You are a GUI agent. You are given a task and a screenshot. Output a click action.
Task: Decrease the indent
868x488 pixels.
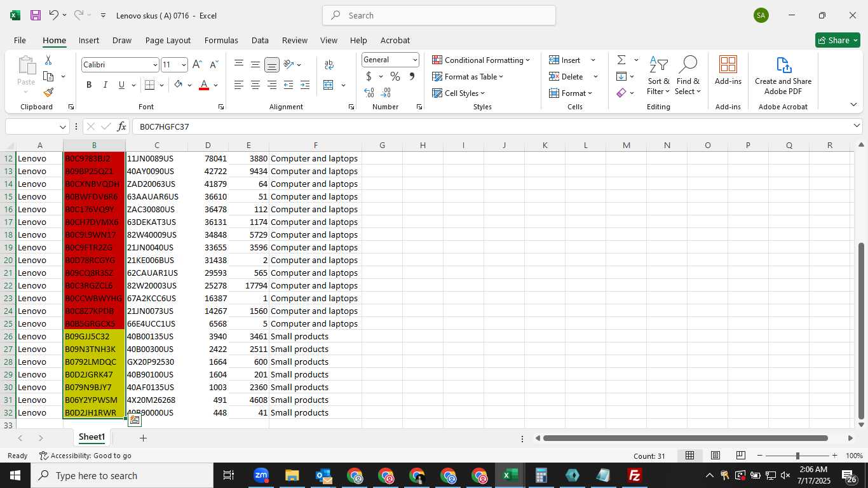pos(288,85)
